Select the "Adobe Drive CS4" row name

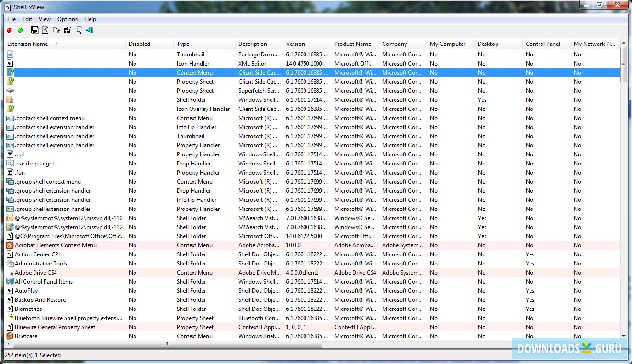coord(35,273)
